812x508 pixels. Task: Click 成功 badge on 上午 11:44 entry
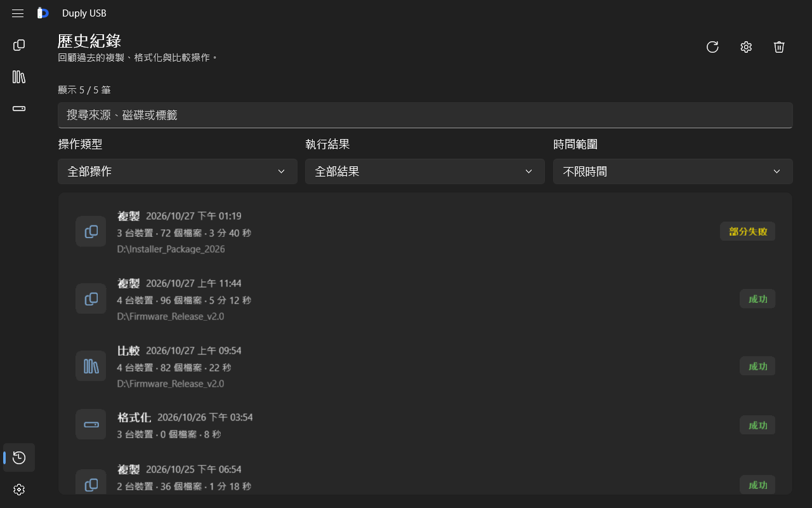757,298
